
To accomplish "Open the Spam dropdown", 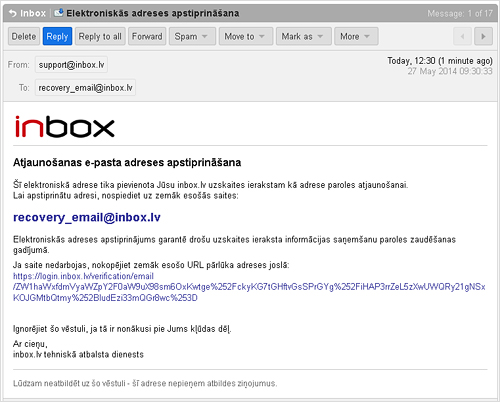I will [x=192, y=36].
